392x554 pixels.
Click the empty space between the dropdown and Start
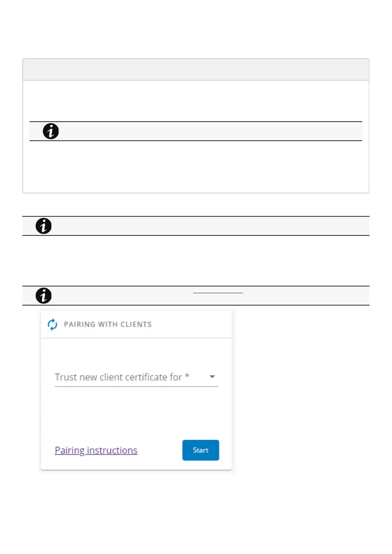point(136,413)
